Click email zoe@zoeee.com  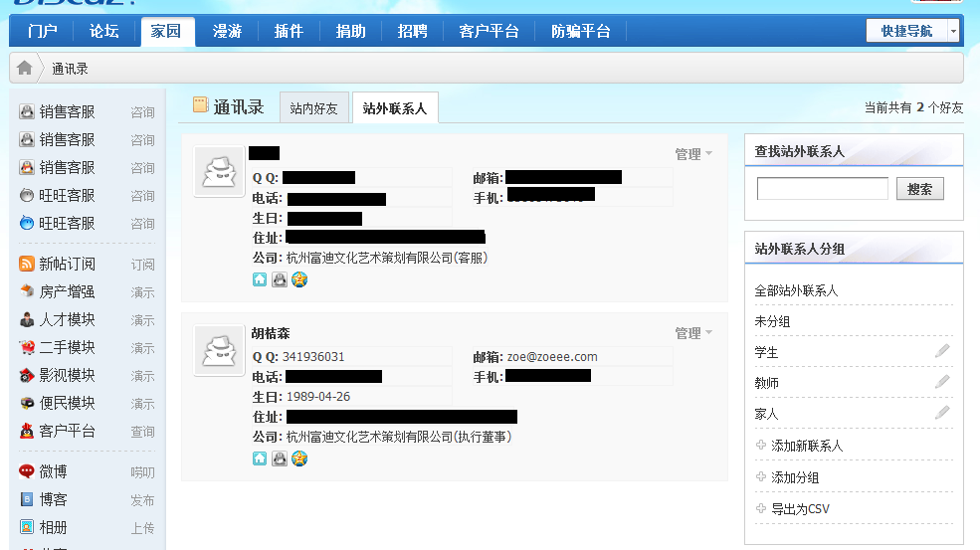(x=552, y=357)
